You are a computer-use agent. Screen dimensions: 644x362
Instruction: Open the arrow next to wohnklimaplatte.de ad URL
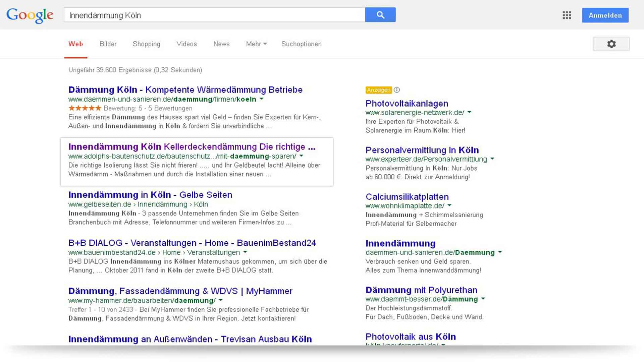[x=449, y=205]
